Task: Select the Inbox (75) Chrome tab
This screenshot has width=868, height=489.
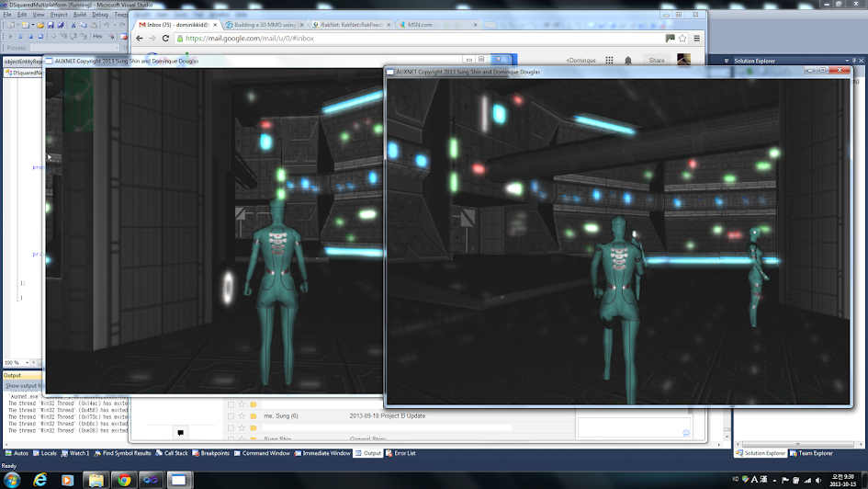Action: (x=173, y=25)
